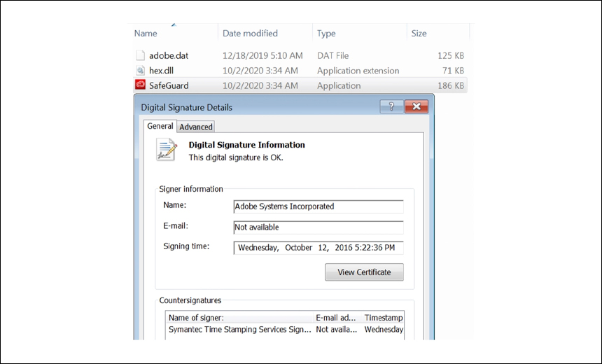Sort files by Name column header

tap(146, 34)
